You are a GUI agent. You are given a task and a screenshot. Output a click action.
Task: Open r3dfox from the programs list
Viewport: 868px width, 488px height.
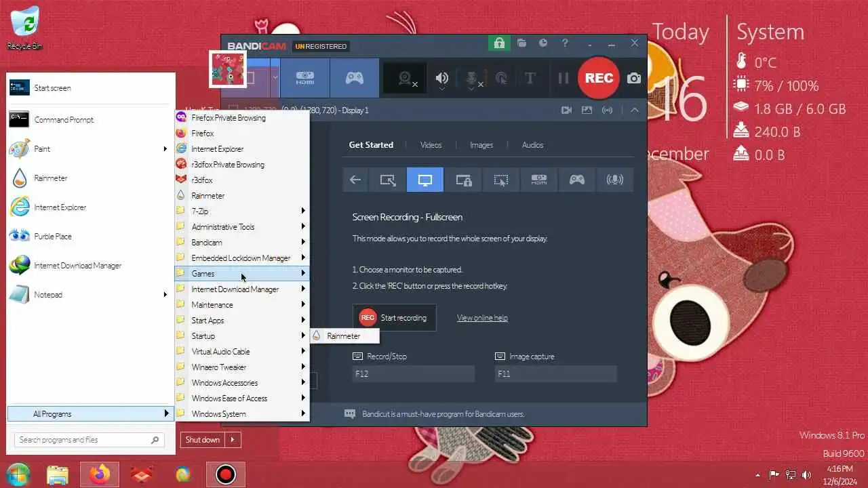click(242, 180)
